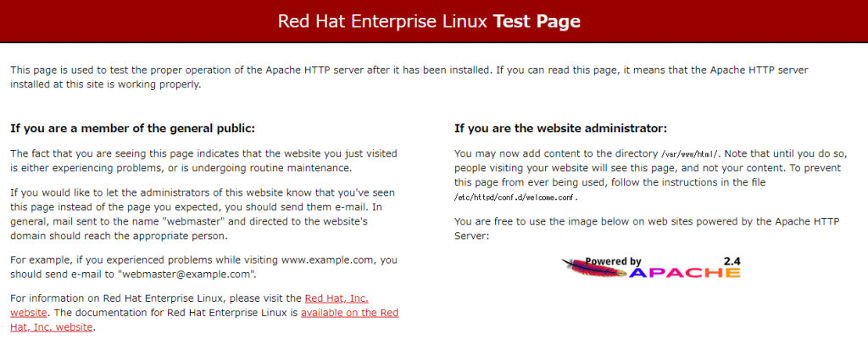This screenshot has width=868, height=362.
Task: Click the "2.4" version number in Apache logo
Action: click(x=732, y=261)
